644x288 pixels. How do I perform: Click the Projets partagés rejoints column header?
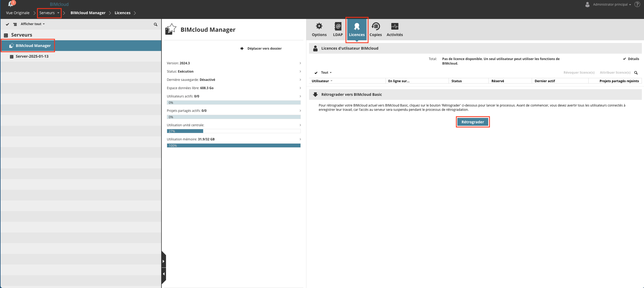[x=615, y=81]
